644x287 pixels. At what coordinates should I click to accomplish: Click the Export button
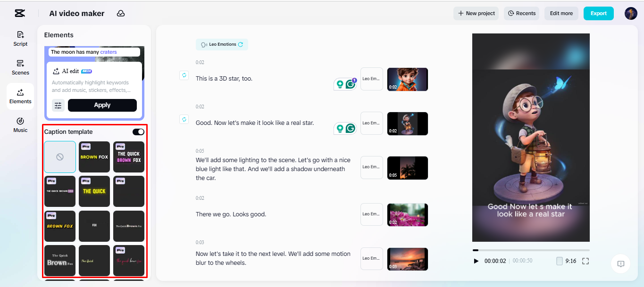[598, 13]
